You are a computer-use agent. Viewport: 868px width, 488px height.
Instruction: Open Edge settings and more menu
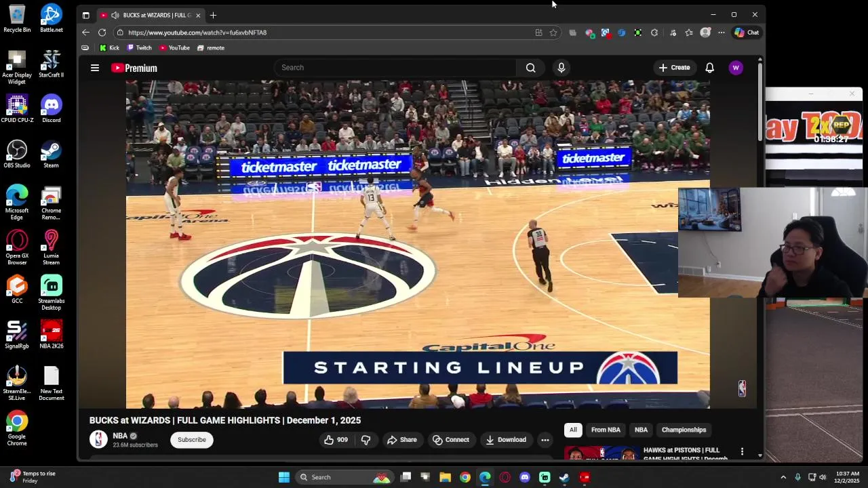(722, 33)
